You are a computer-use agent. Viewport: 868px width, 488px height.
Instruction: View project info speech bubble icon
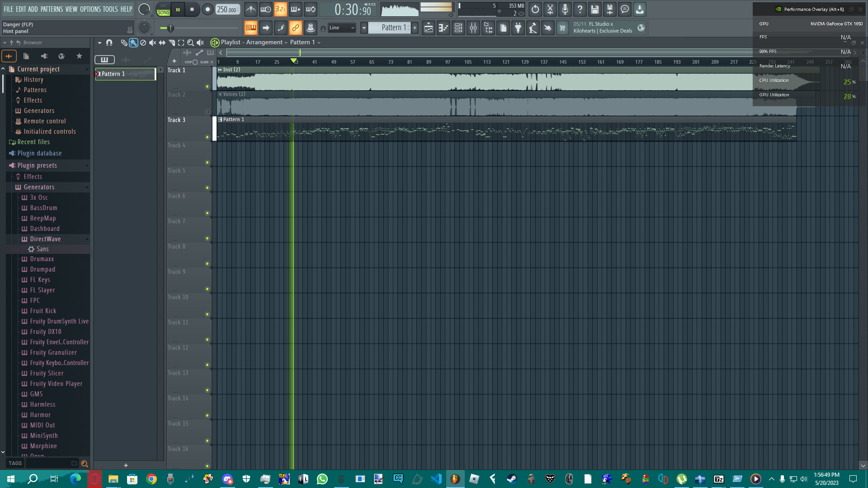point(625,9)
